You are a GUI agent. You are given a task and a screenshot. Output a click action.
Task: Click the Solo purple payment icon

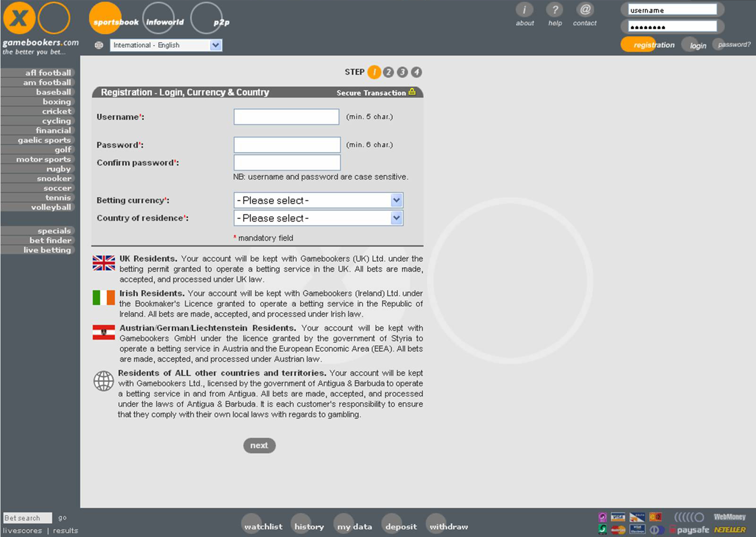[x=602, y=517]
